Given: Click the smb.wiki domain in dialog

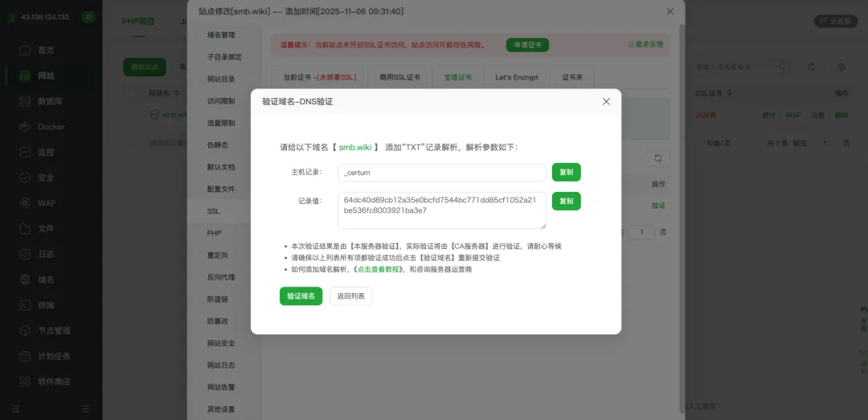Looking at the screenshot, I should point(355,147).
